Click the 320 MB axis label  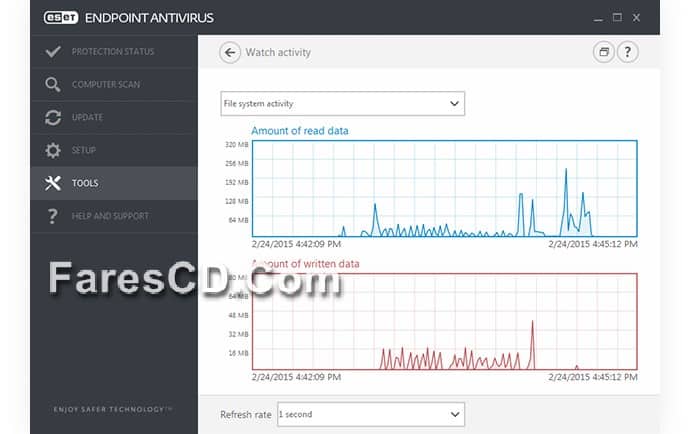coord(237,145)
